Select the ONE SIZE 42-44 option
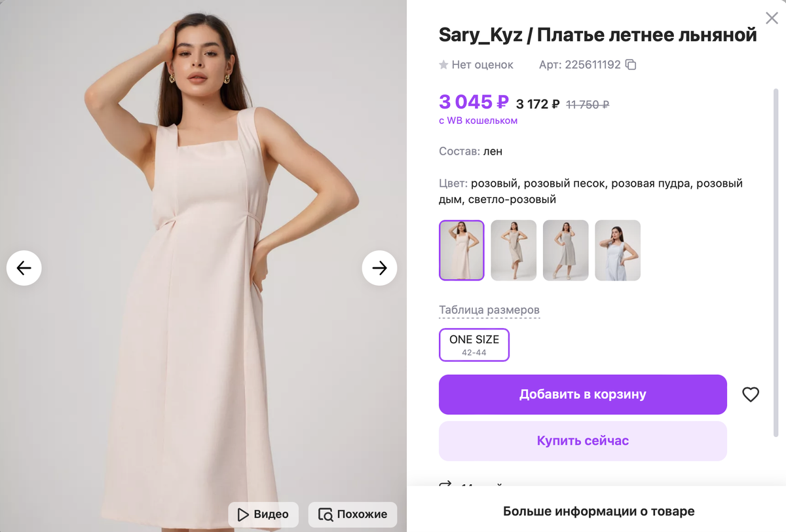Viewport: 786px width, 532px height. tap(474, 345)
